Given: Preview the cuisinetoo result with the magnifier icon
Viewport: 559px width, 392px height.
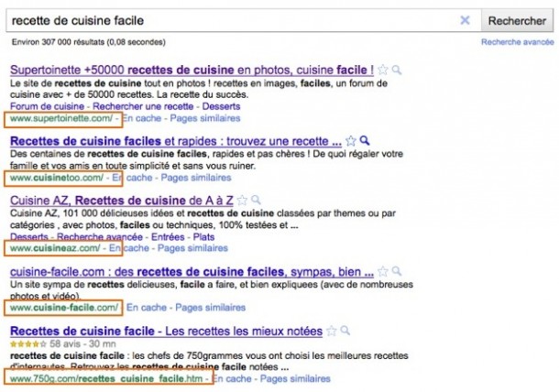Looking at the screenshot, I should click(365, 141).
